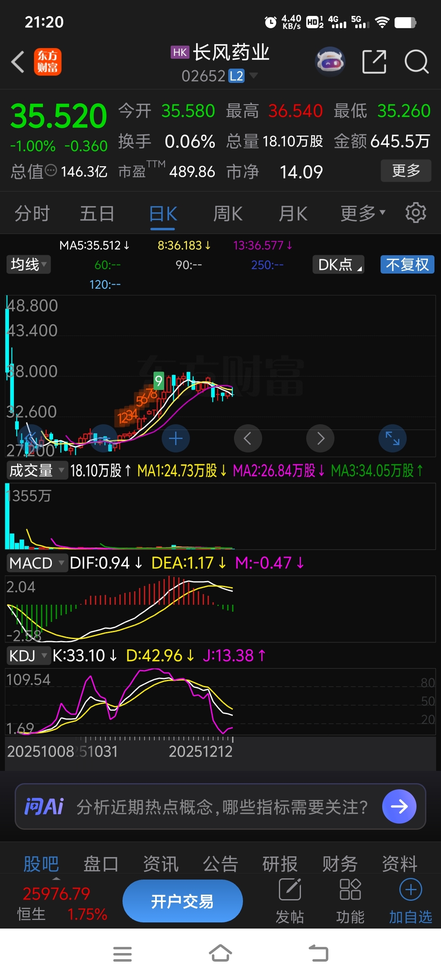Tap the K:33.10 value

pyautogui.click(x=85, y=656)
